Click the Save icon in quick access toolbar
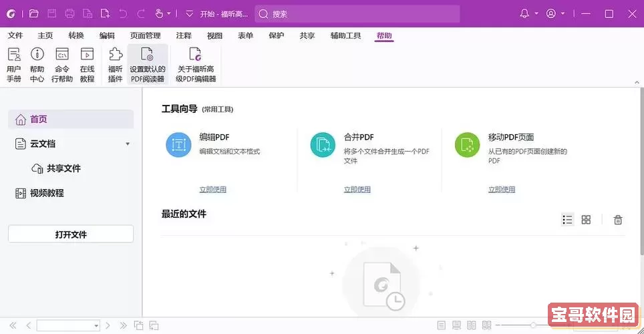644x334 pixels. click(51, 13)
